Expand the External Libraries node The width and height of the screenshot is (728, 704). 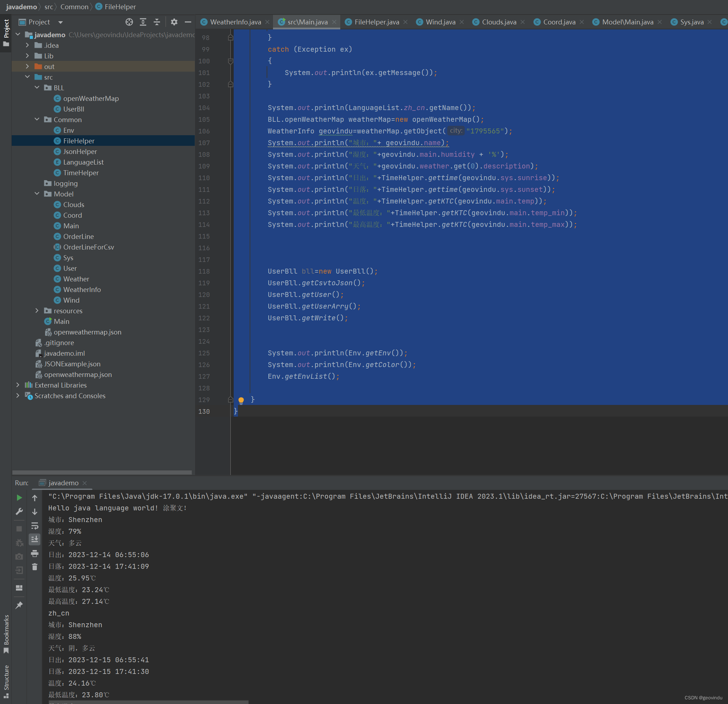(18, 385)
